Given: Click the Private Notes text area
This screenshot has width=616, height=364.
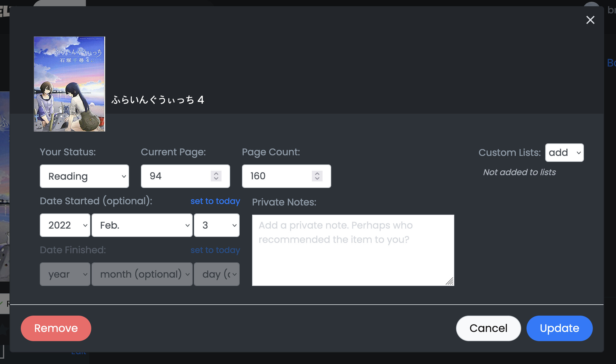Looking at the screenshot, I should pyautogui.click(x=353, y=250).
